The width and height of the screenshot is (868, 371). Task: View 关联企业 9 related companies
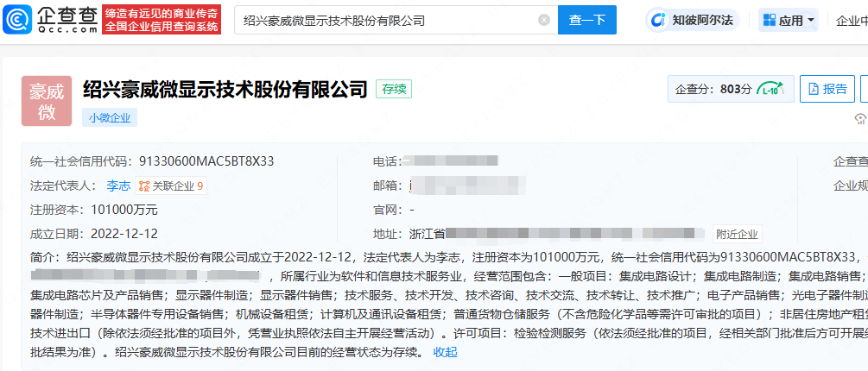pos(171,186)
